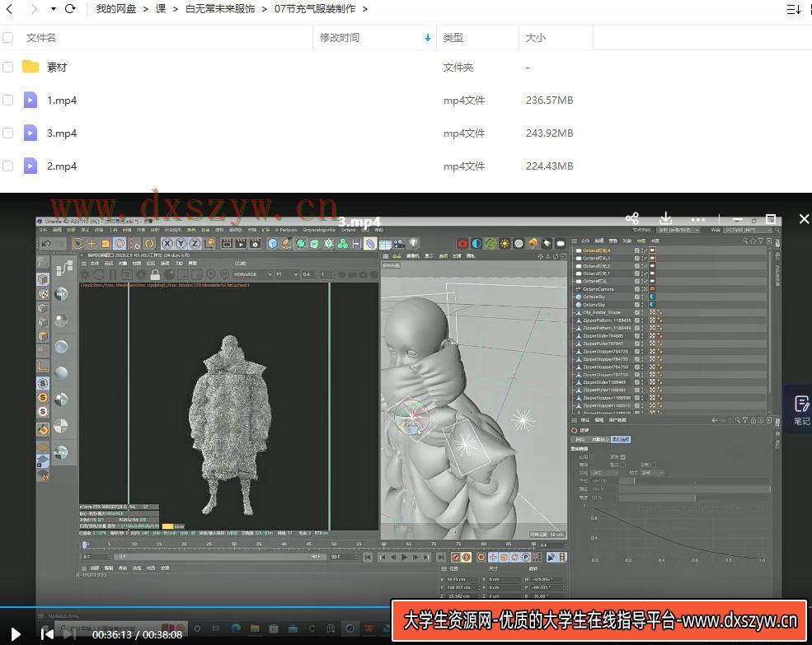The height and width of the screenshot is (645, 812).
Task: Refresh the file list
Action: coord(70,9)
